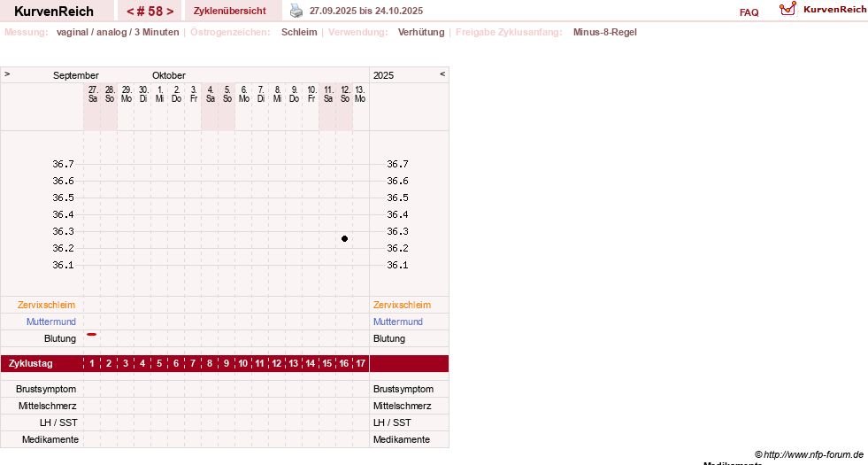Click the left Mittelschmerz label
868x465 pixels.
tap(47, 406)
